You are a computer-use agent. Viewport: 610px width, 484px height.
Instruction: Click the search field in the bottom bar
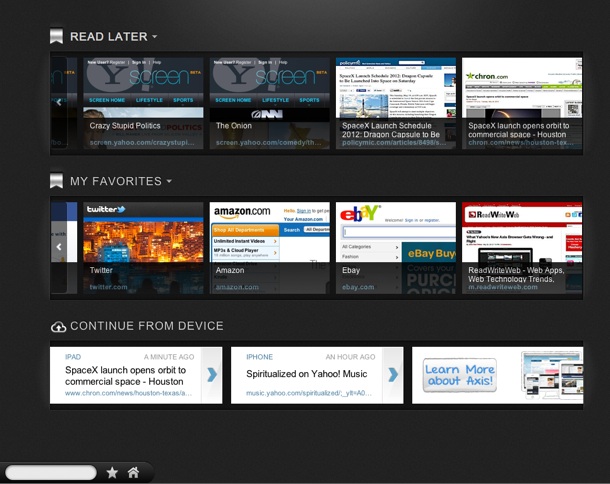(51, 473)
